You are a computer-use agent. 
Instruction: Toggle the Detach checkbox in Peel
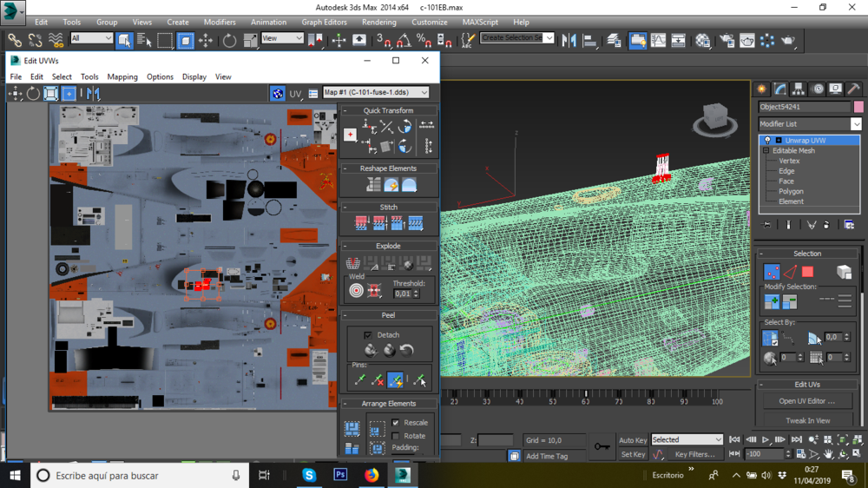pyautogui.click(x=368, y=334)
